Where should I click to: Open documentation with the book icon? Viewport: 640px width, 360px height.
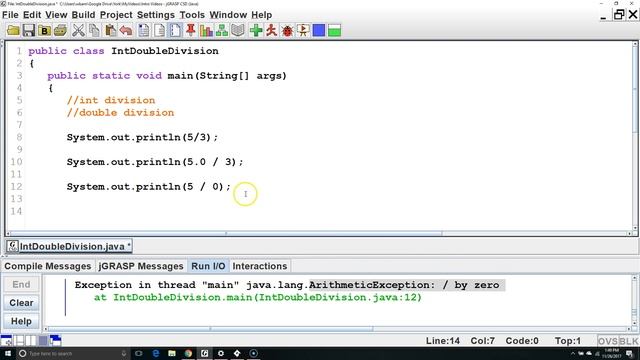[x=238, y=31]
